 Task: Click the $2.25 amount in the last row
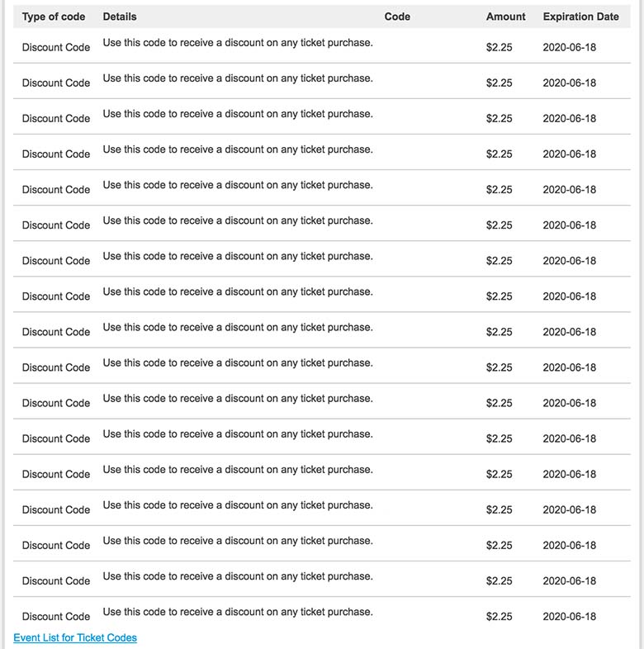[x=500, y=616]
